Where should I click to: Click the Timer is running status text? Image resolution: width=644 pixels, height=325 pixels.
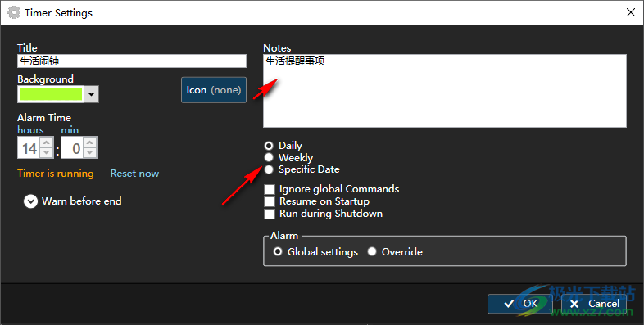pyautogui.click(x=56, y=174)
